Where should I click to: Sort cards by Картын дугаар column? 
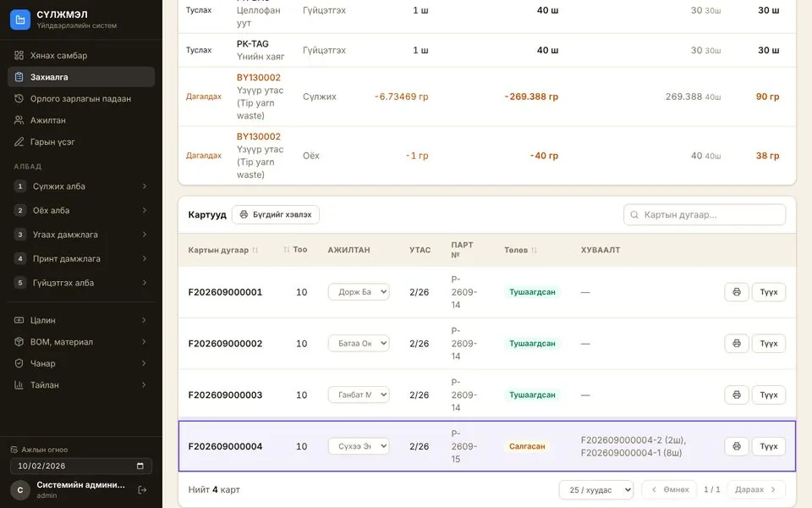pyautogui.click(x=222, y=250)
